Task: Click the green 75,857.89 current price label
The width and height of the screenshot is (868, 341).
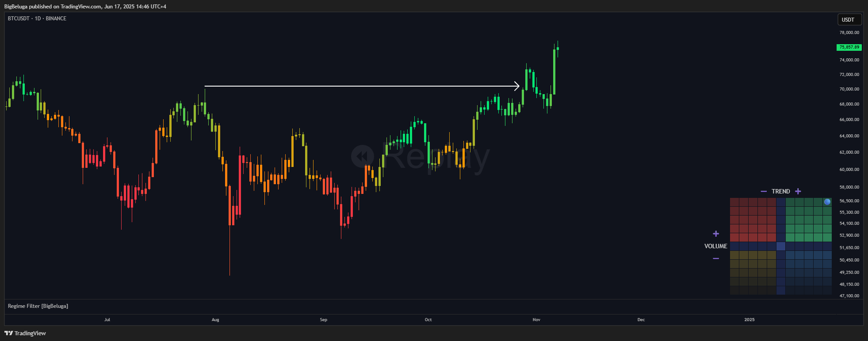Action: coord(849,47)
